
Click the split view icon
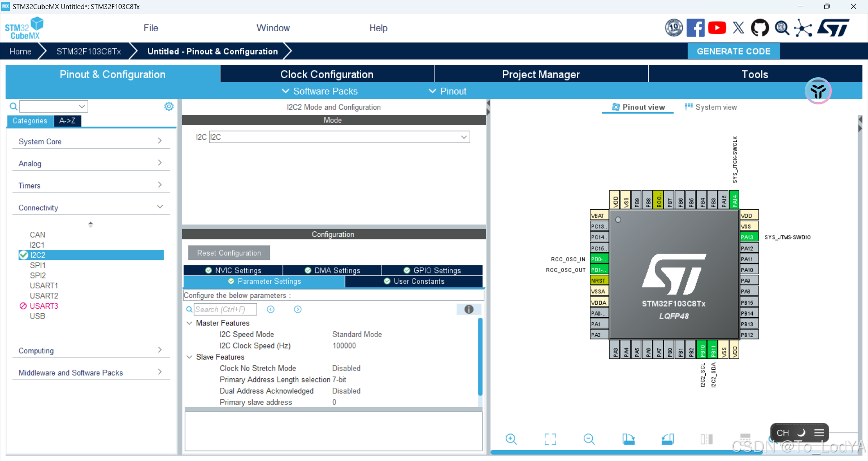point(706,439)
